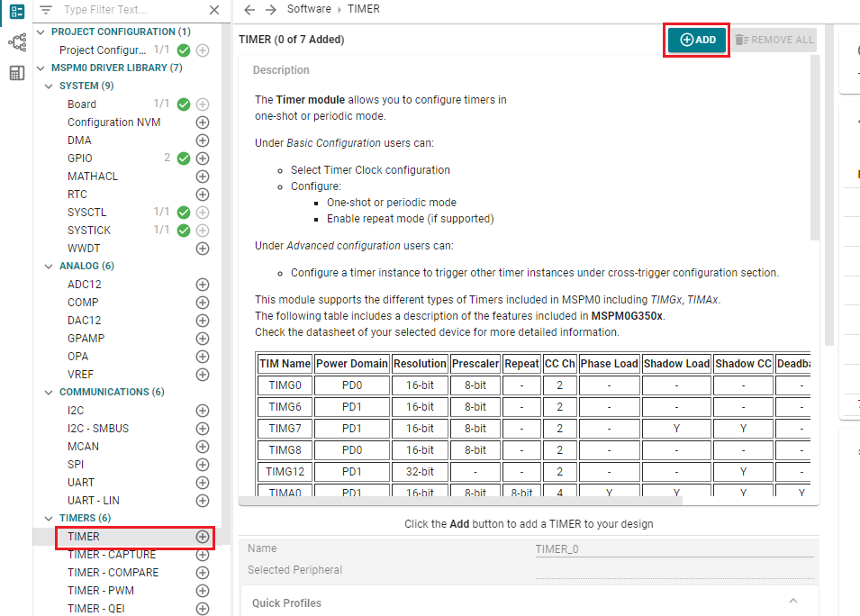The image size is (860, 616).
Task: Click the plus icon on the TIMER row
Action: click(203, 537)
